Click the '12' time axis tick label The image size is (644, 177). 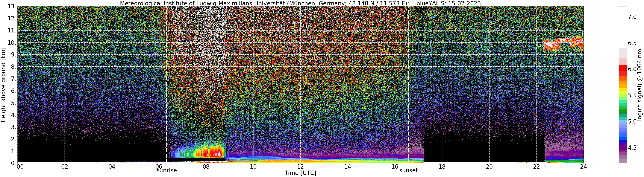(300, 167)
